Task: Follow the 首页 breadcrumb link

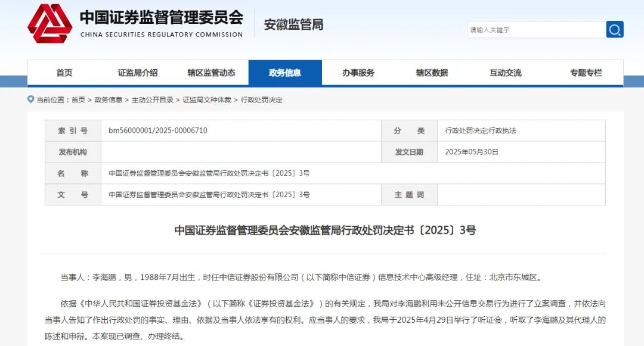Action: click(79, 99)
